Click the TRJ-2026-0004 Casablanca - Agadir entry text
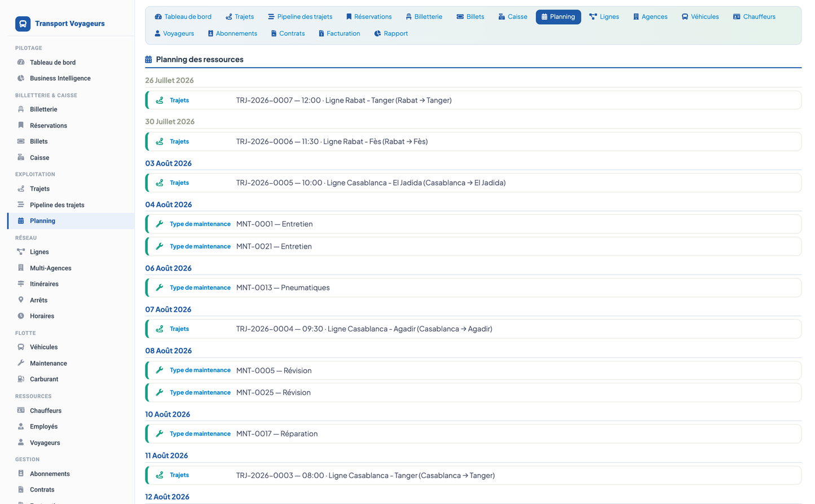The height and width of the screenshot is (504, 815). click(x=364, y=329)
